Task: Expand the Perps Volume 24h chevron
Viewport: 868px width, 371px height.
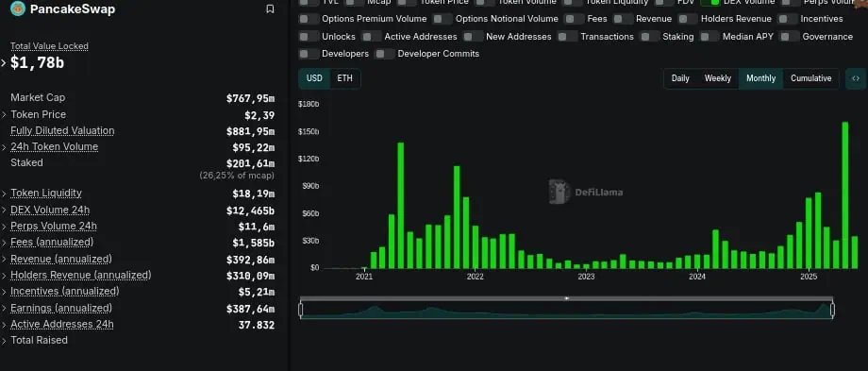Action: (4, 227)
